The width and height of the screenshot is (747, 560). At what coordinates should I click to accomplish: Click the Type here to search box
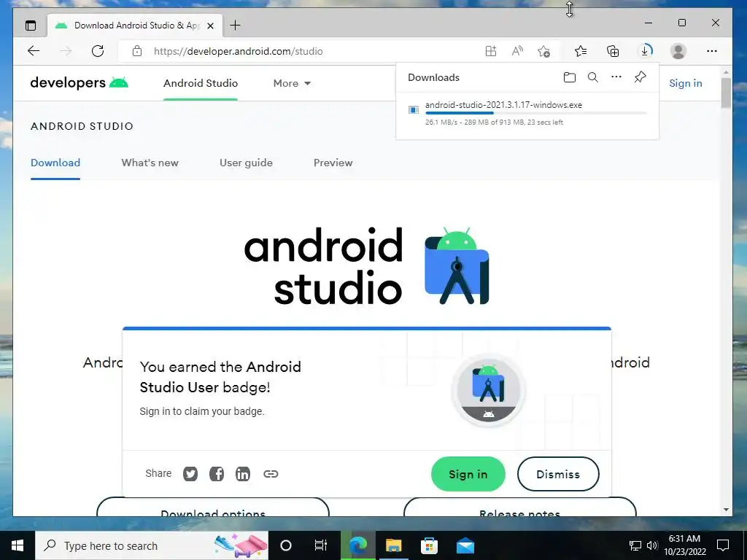152,545
